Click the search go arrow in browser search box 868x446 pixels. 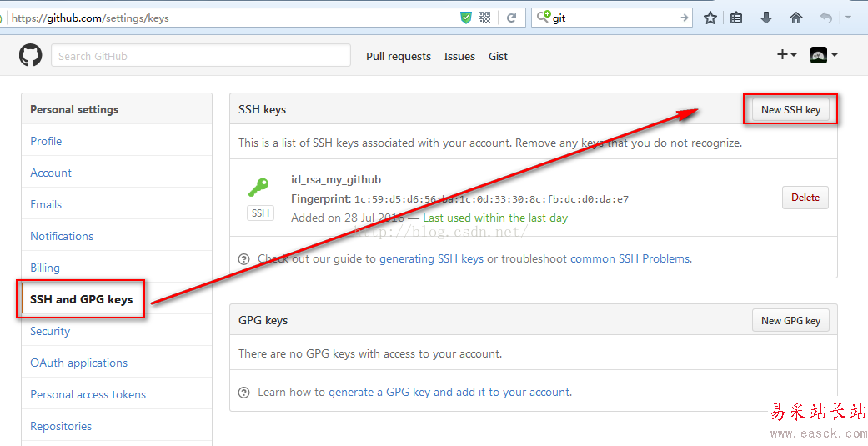point(684,18)
